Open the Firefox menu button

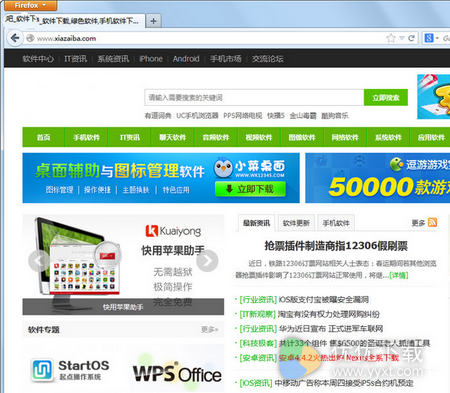coord(30,5)
